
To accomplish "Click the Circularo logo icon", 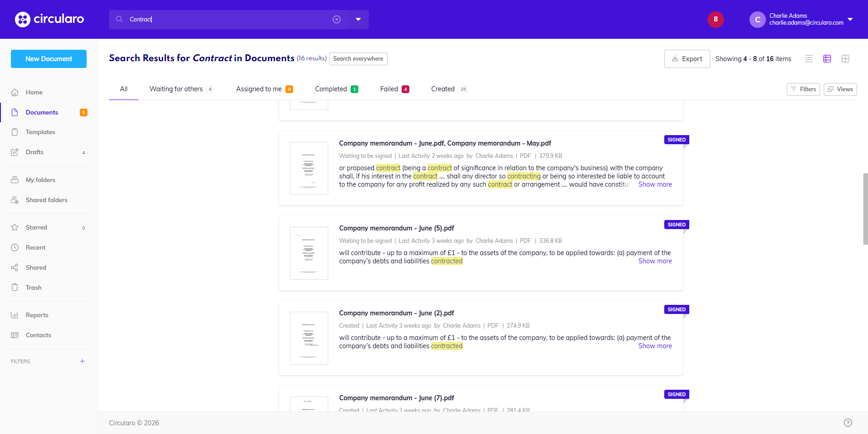I will tap(22, 19).
